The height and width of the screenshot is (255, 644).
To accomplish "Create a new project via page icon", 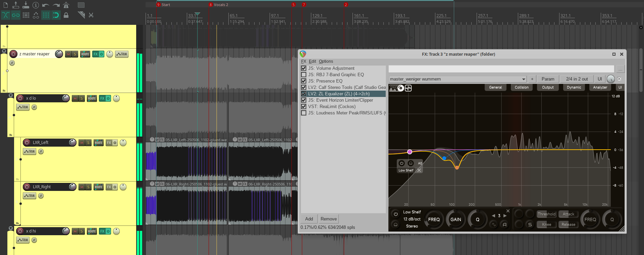I will pyautogui.click(x=5, y=5).
